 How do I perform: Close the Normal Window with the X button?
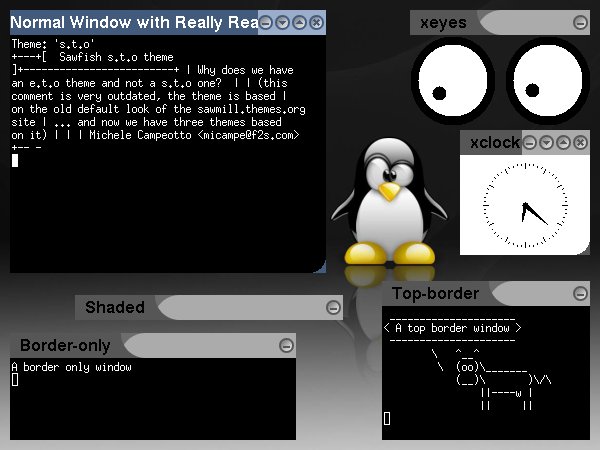[x=316, y=23]
